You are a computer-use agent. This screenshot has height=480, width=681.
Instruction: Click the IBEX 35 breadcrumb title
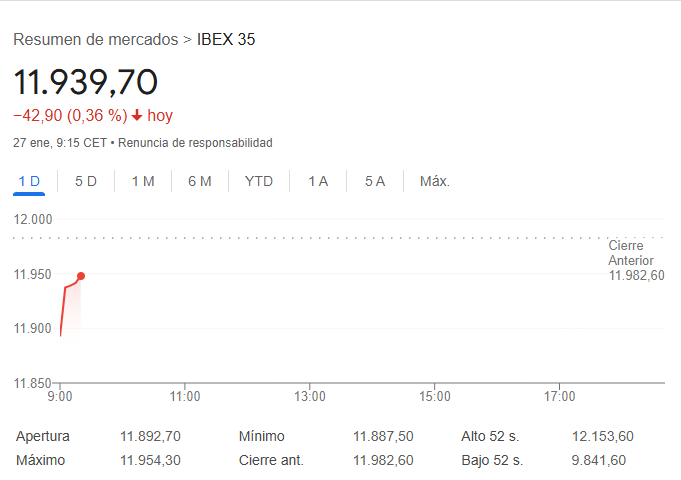tap(226, 40)
